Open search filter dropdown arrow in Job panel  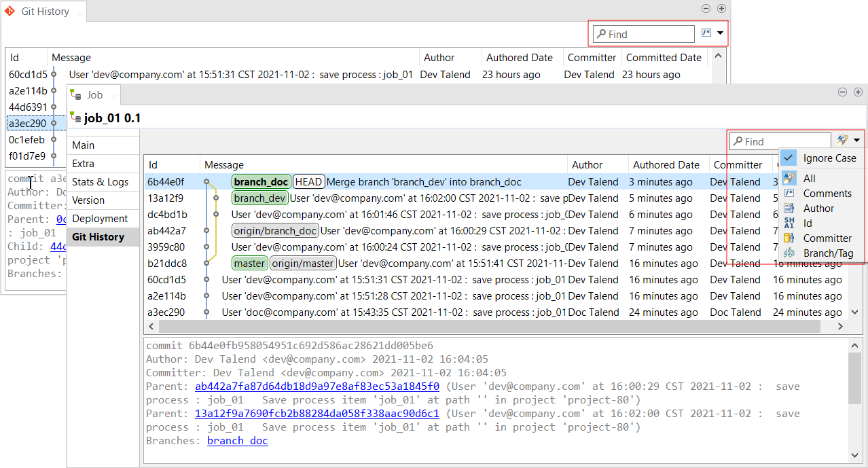(x=857, y=141)
